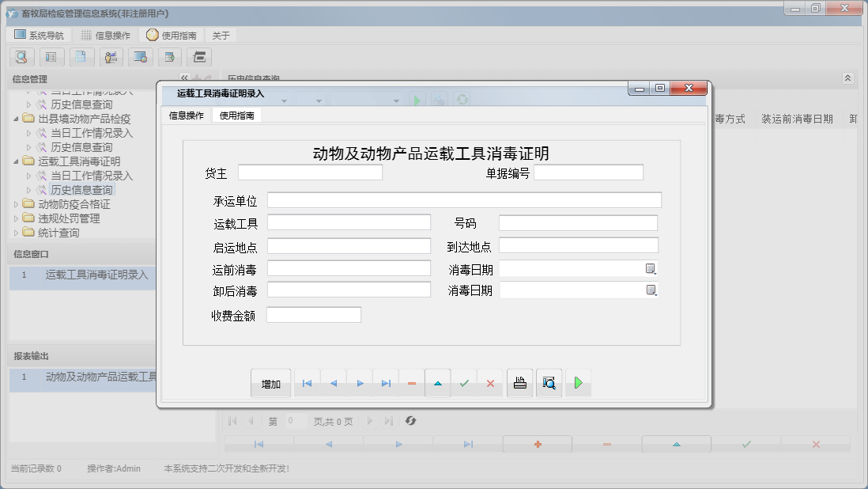This screenshot has width=868, height=489.
Task: Delete the current record with the red minus
Action: coord(412,382)
